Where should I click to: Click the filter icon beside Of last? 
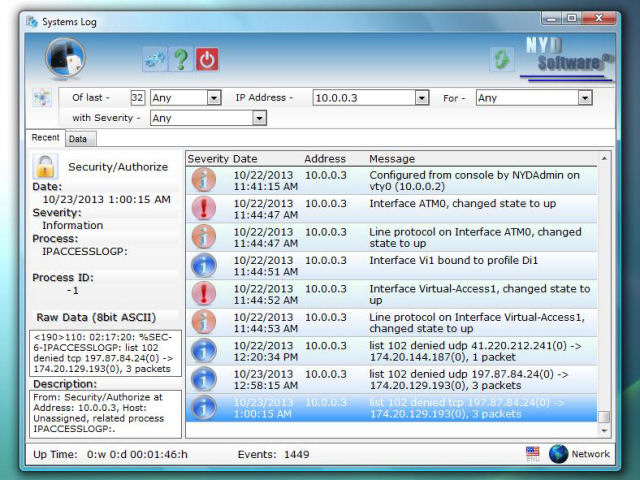point(42,98)
